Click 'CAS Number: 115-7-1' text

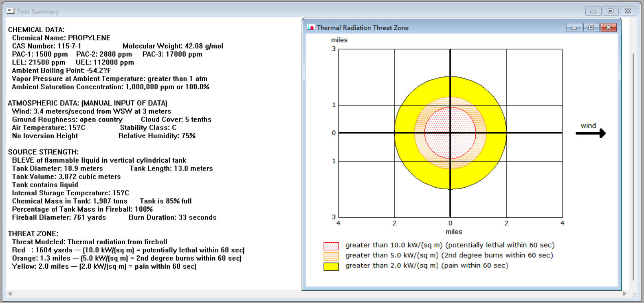46,46
